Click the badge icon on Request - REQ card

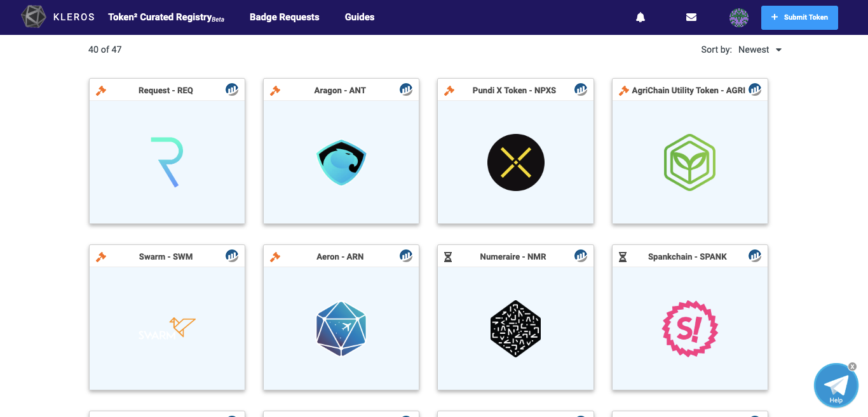[x=232, y=89]
